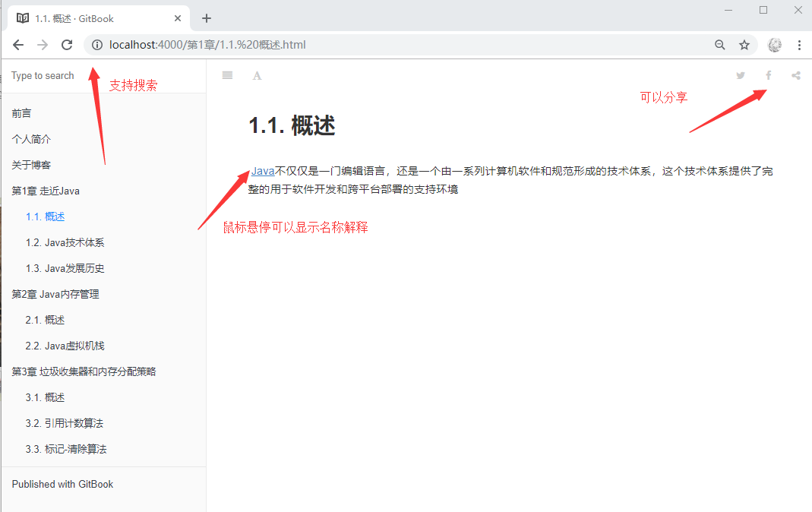Open a new browser tab
812x512 pixels.
point(206,17)
